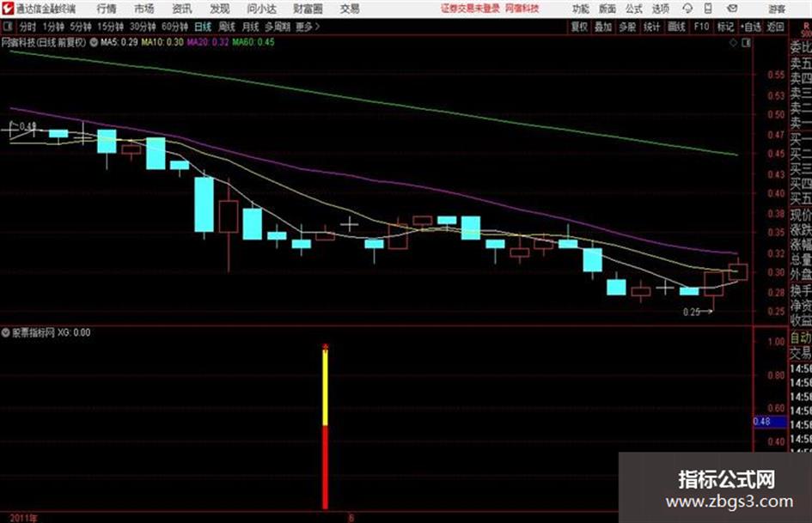This screenshot has width=812, height=523.
Task: Click the MA5: 0.29 value
Action: [119, 42]
